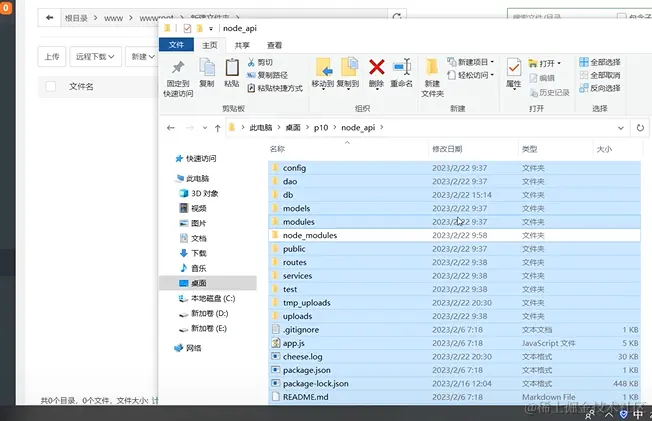Open New item (新建项目) dropdown
This screenshot has height=421, width=652.
point(470,62)
